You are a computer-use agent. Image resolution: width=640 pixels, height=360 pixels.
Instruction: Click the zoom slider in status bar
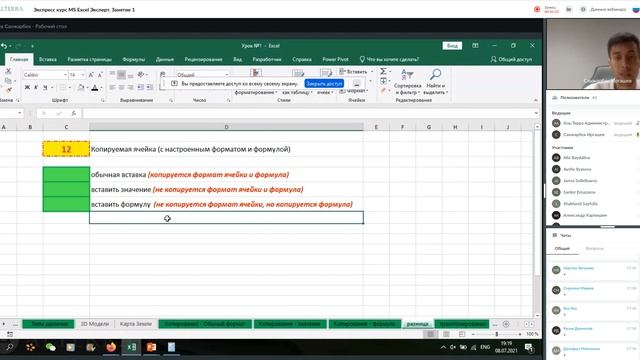[497, 334]
